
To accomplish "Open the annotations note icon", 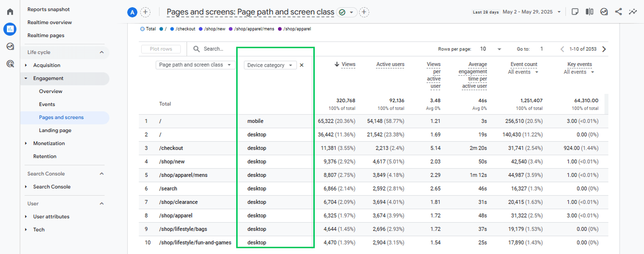I will (575, 12).
